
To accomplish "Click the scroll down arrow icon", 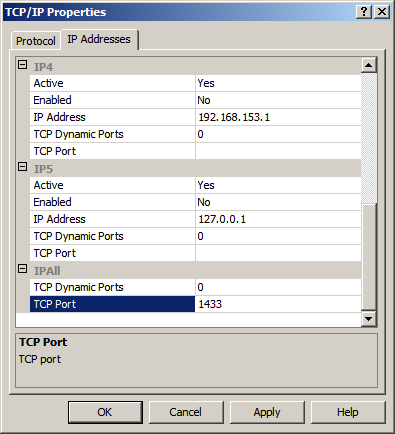I will click(369, 319).
